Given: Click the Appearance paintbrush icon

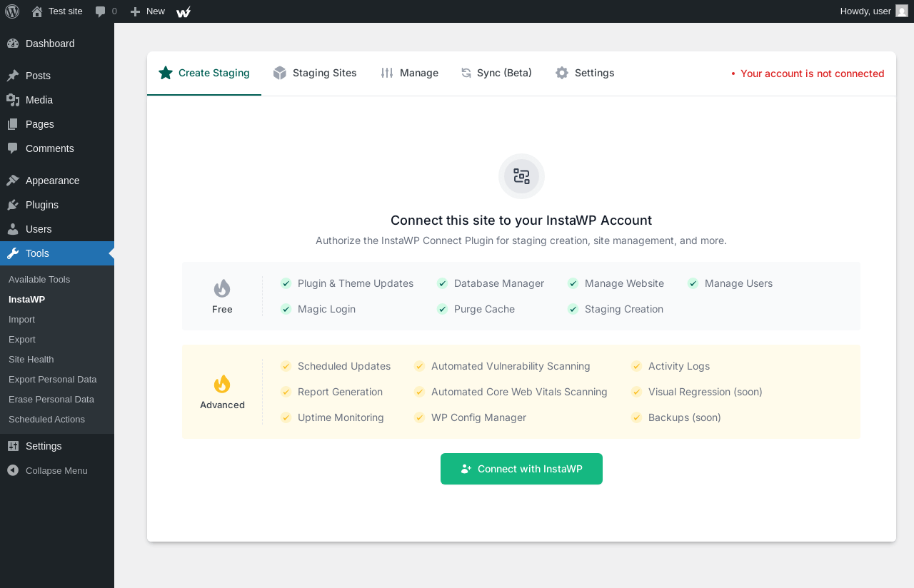Looking at the screenshot, I should point(13,181).
